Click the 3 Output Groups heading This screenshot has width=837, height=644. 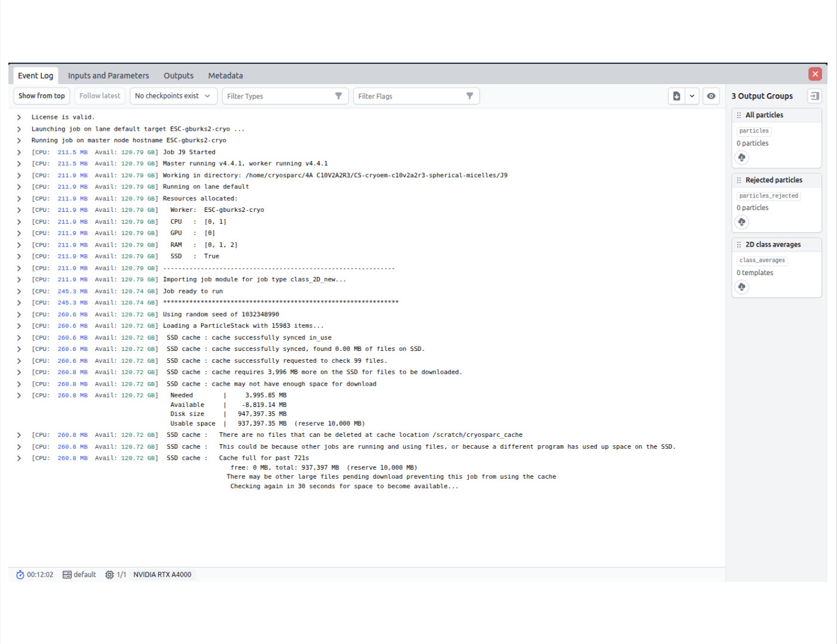point(762,96)
